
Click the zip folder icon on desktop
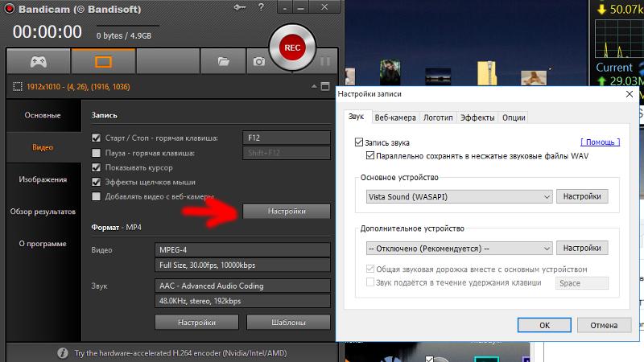pos(487,72)
